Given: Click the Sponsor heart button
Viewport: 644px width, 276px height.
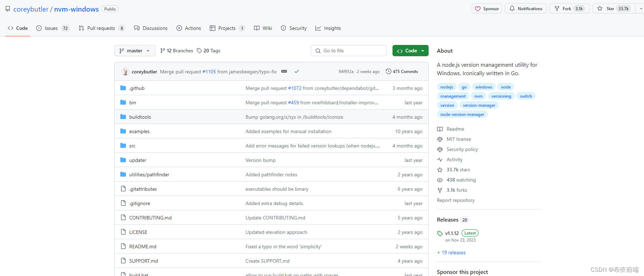Looking at the screenshot, I should (487, 9).
